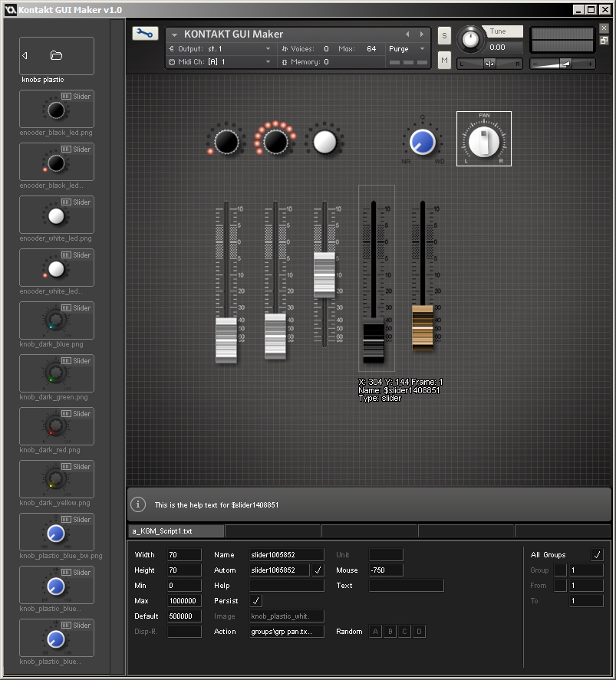Viewport: 616px width, 680px height.
Task: Click the Mouse field showing -750
Action: (386, 570)
